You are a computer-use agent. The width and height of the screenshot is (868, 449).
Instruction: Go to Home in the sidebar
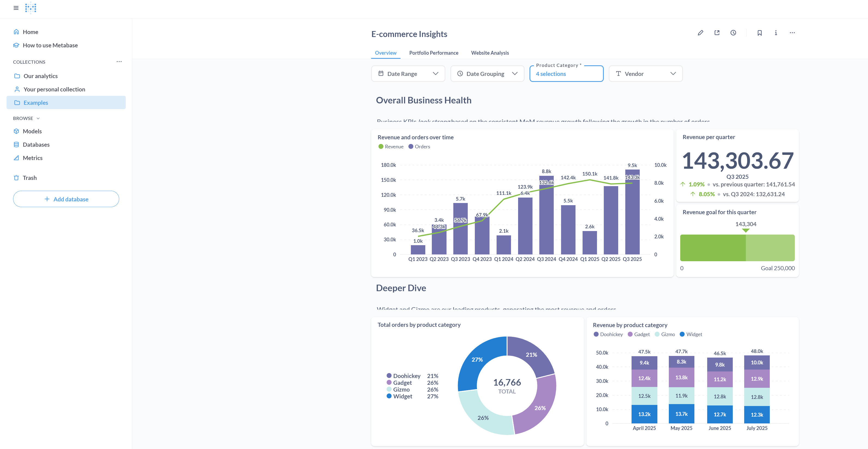click(x=66, y=32)
